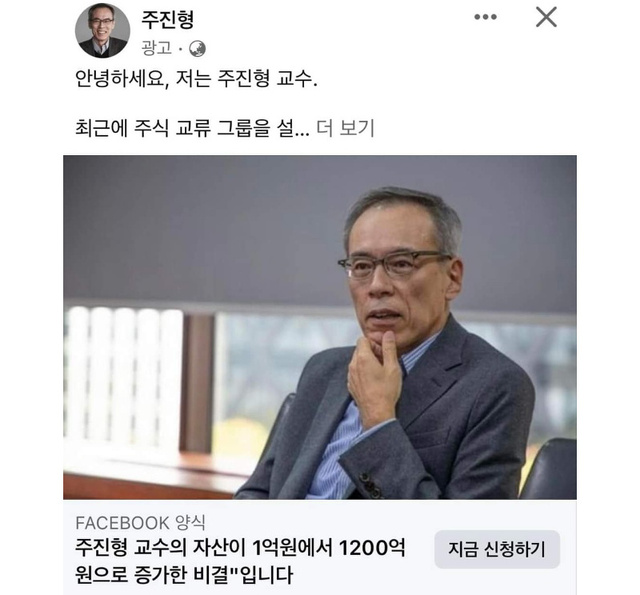Click the greeting line 안녕하세요, 저는 주진형 교수.
This screenshot has height=595, width=640.
pos(196,78)
